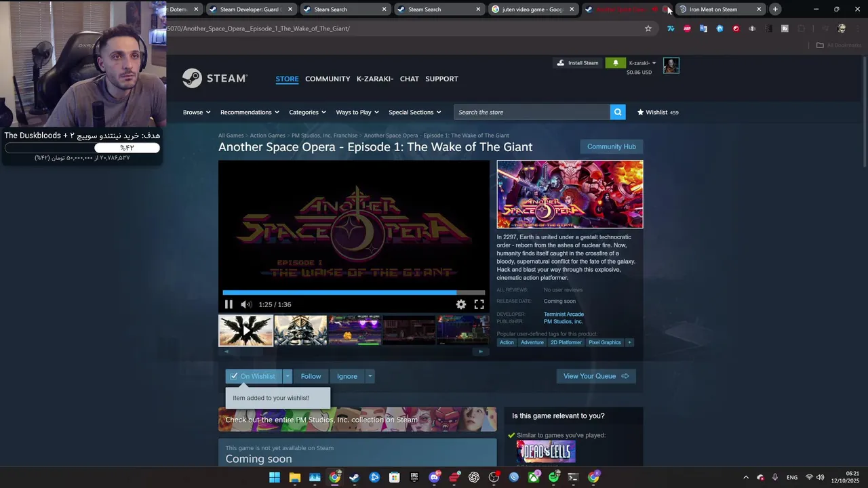Open ChatGPT app from taskbar

click(474, 477)
